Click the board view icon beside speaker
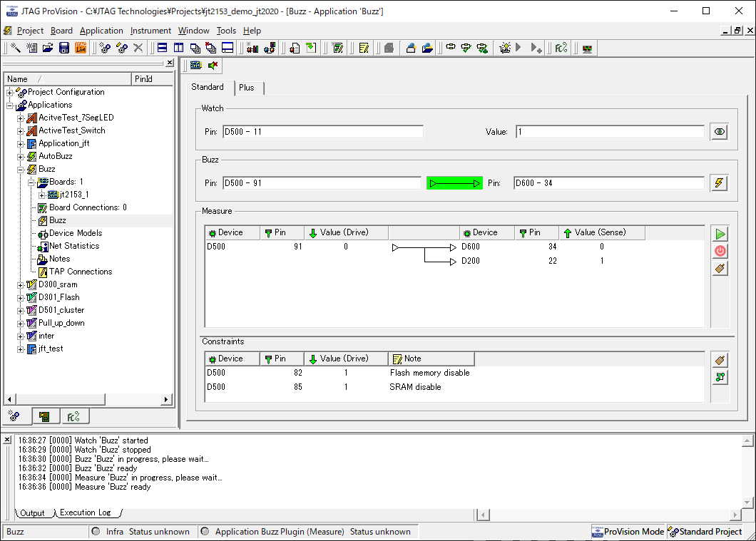This screenshot has width=756, height=541. 195,66
